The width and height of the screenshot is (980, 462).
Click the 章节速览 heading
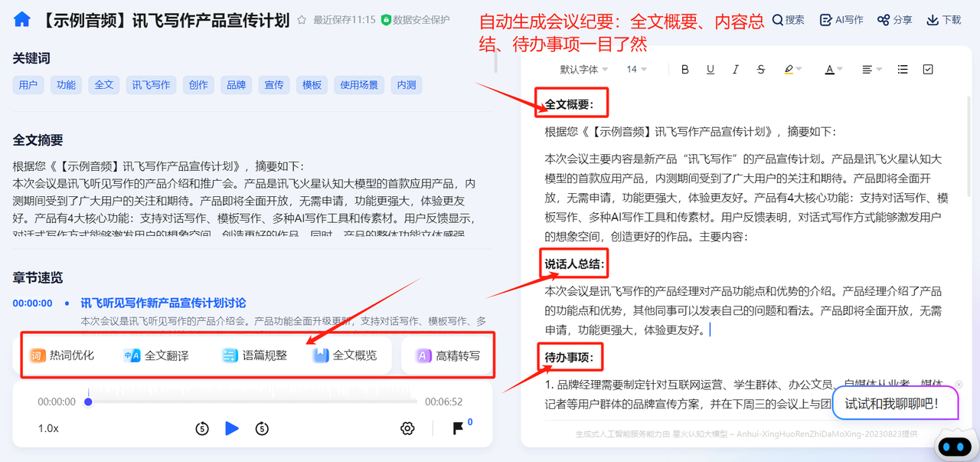point(38,277)
